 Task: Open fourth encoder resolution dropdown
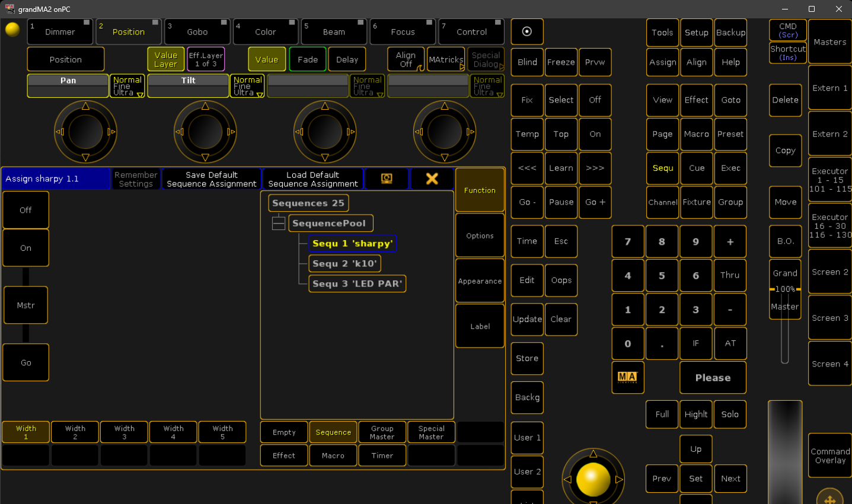tap(487, 86)
